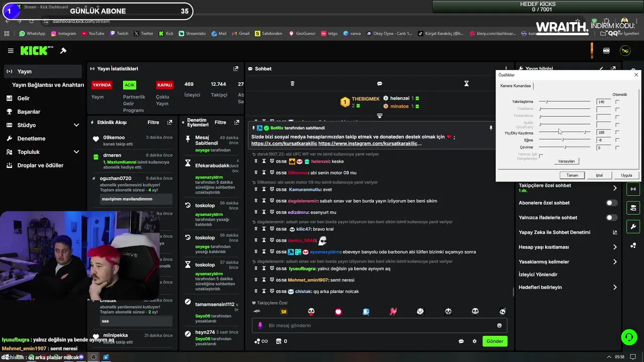Open Denetim Eylemleri Filtre dropdown
This screenshot has width=644, height=362.
click(x=220, y=122)
